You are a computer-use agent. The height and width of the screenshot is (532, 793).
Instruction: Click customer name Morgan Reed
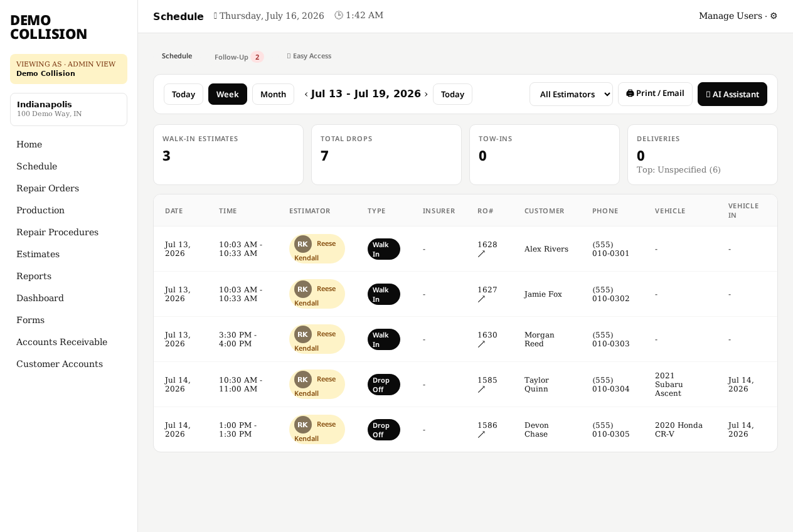pos(540,339)
